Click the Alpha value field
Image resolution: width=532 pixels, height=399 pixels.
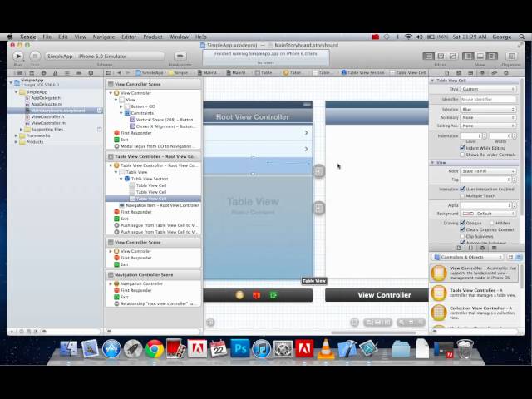point(485,205)
